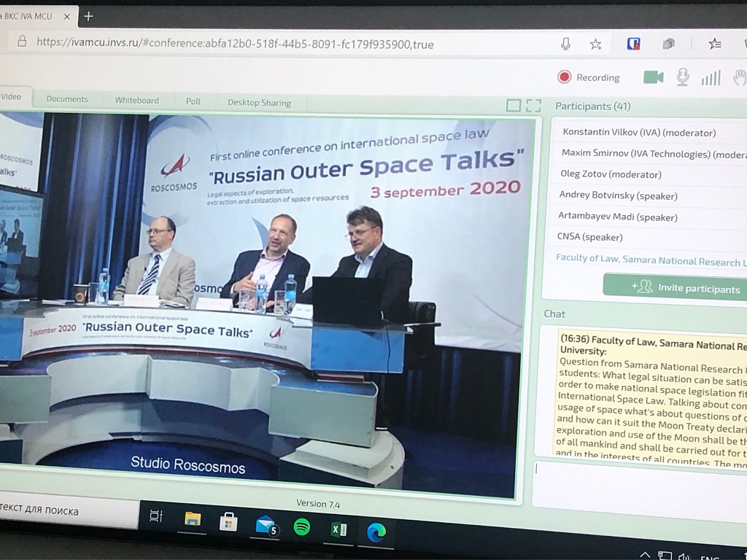The width and height of the screenshot is (747, 560).
Task: Click the Version 7.4 label
Action: pos(318,504)
